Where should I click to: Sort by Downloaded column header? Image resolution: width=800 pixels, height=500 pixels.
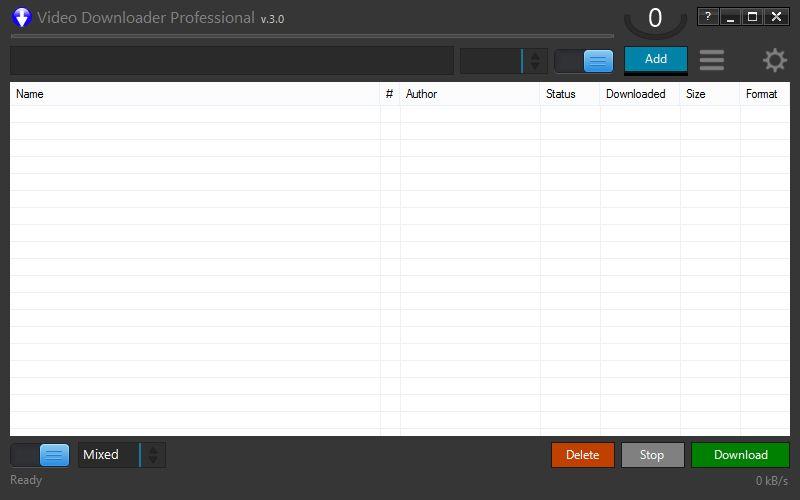pyautogui.click(x=640, y=94)
